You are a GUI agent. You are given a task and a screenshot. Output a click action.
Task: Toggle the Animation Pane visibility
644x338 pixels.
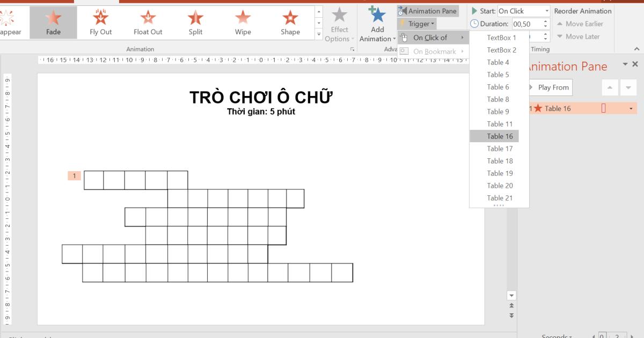tap(428, 11)
